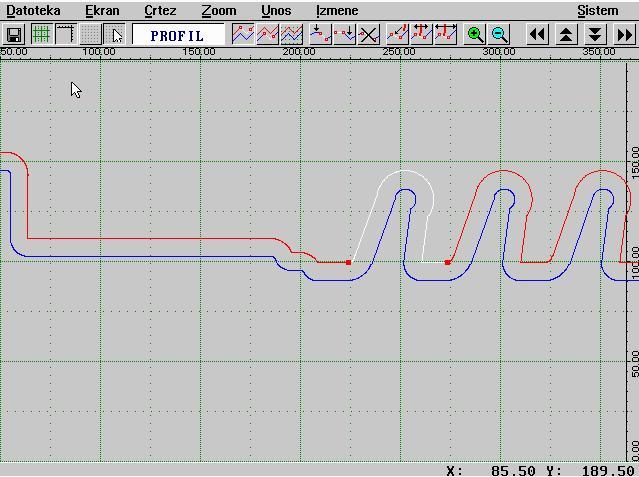Click the Y coordinate value 189.50
This screenshot has width=639, height=477.
[x=607, y=471]
